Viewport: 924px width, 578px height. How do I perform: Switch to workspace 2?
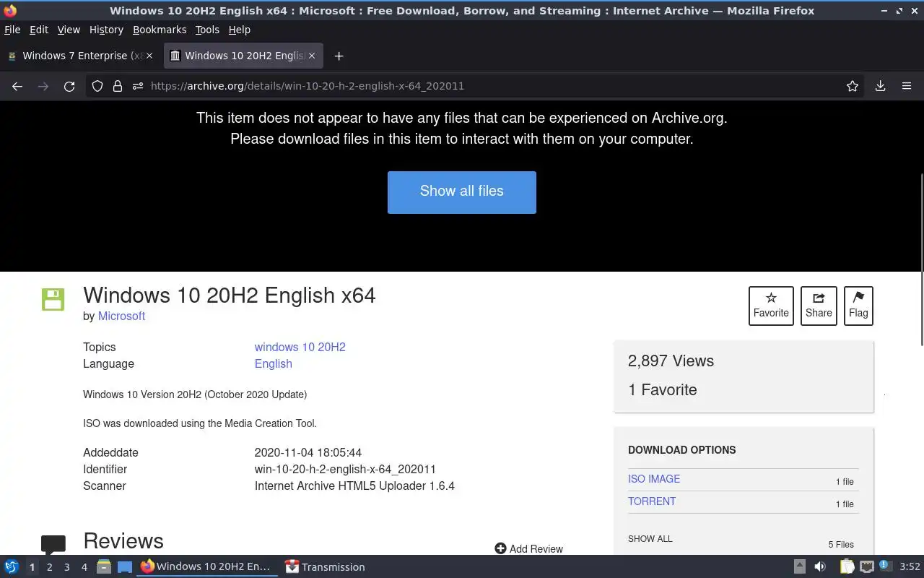point(49,567)
